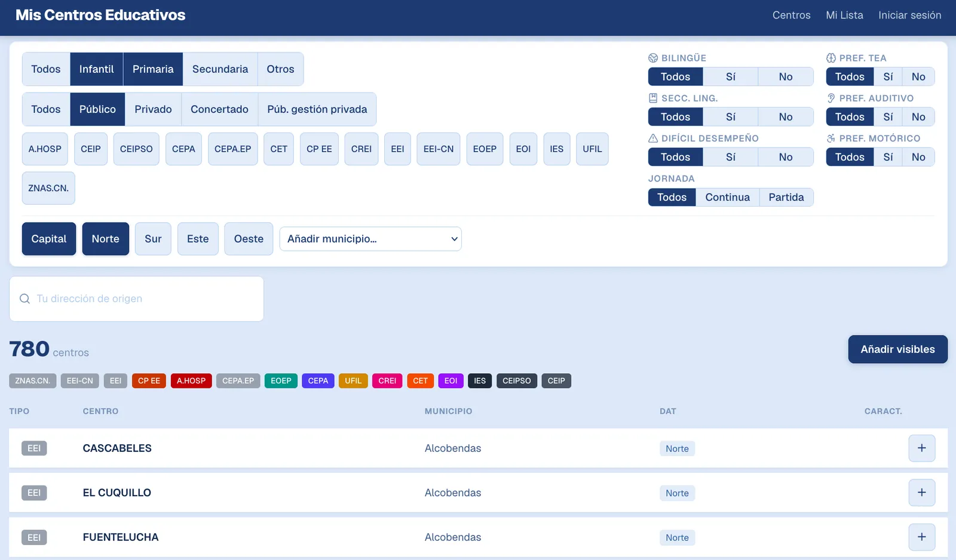
Task: Select Continua jornada option
Action: coord(727,198)
